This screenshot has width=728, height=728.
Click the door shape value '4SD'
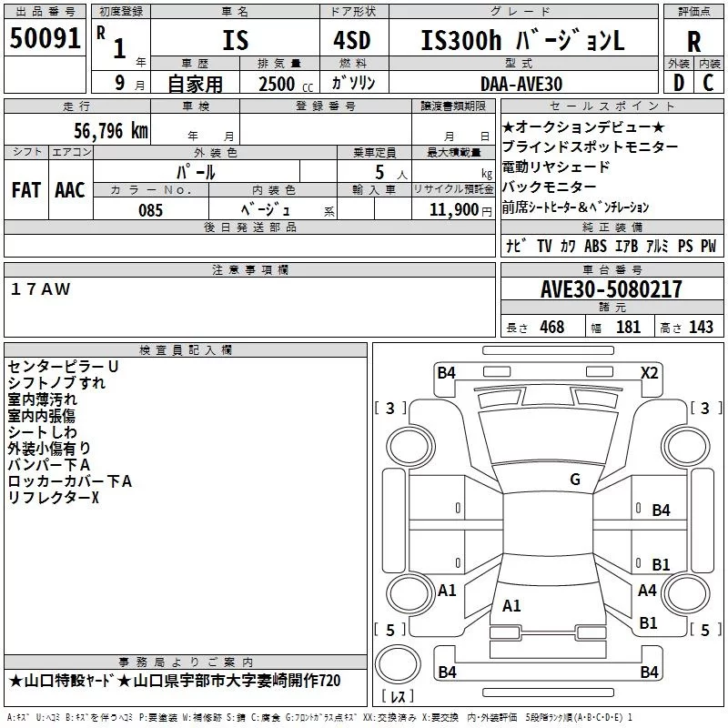click(x=352, y=40)
